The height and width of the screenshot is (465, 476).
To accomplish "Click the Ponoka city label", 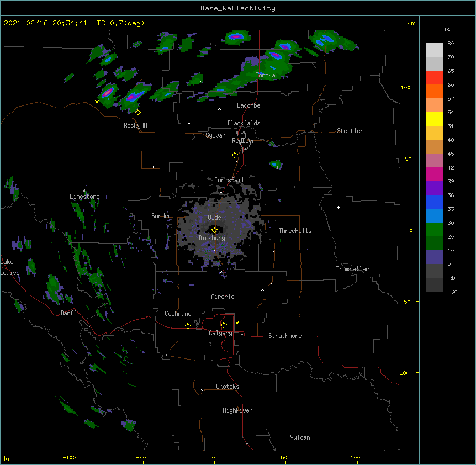I will pyautogui.click(x=265, y=75).
